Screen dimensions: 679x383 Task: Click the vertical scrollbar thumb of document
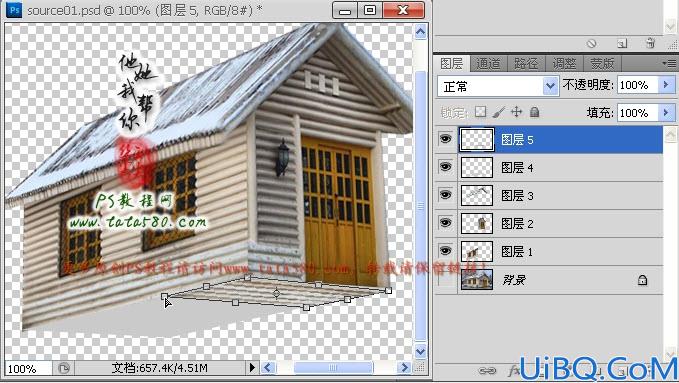coord(420,205)
